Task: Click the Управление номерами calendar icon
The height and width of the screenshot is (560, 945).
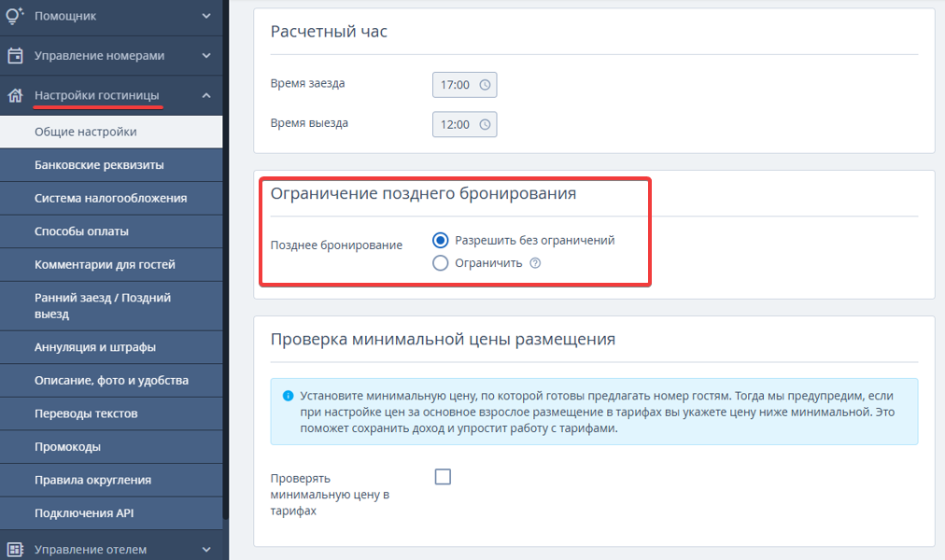Action: pos(15,55)
